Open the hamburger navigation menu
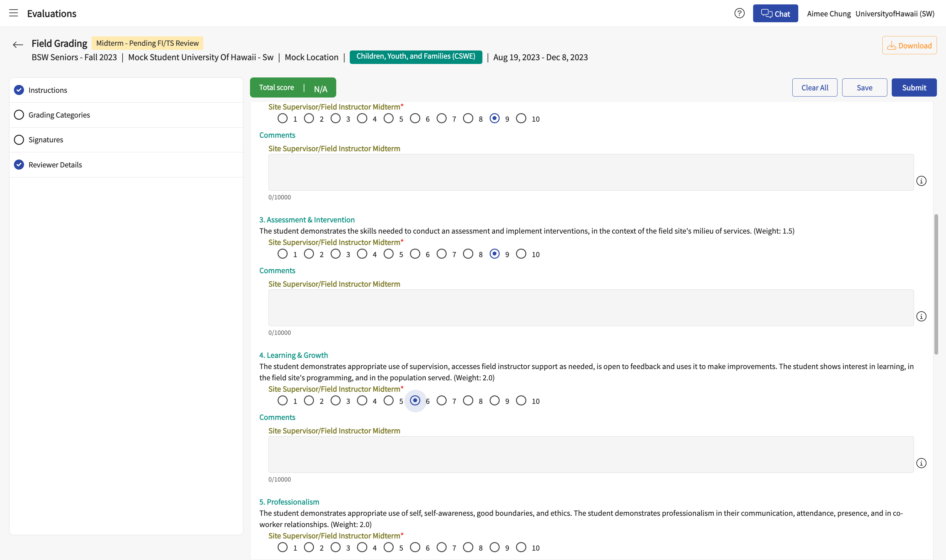The image size is (946, 560). [13, 13]
